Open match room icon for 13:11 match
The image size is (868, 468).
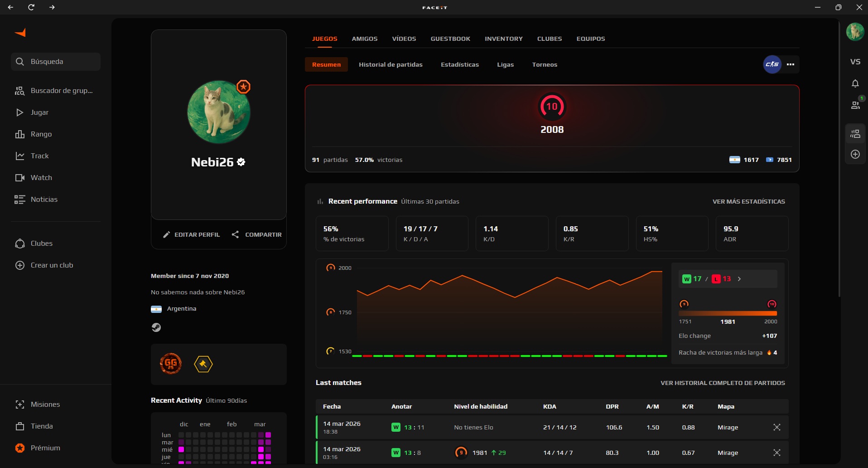coord(777,427)
